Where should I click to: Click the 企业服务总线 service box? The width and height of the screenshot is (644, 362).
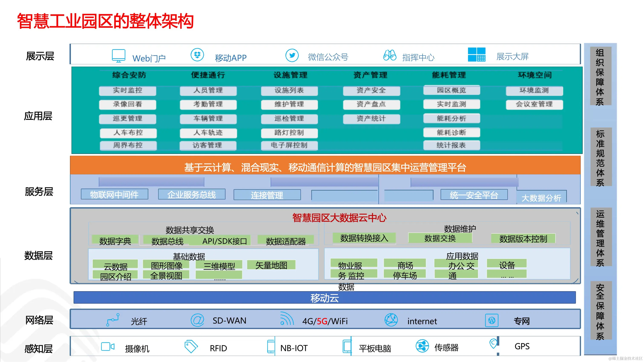point(192,194)
